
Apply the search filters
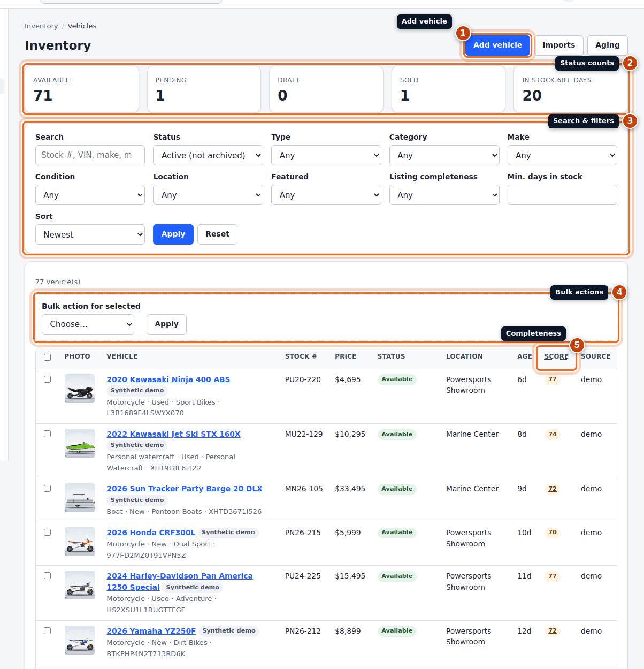173,234
